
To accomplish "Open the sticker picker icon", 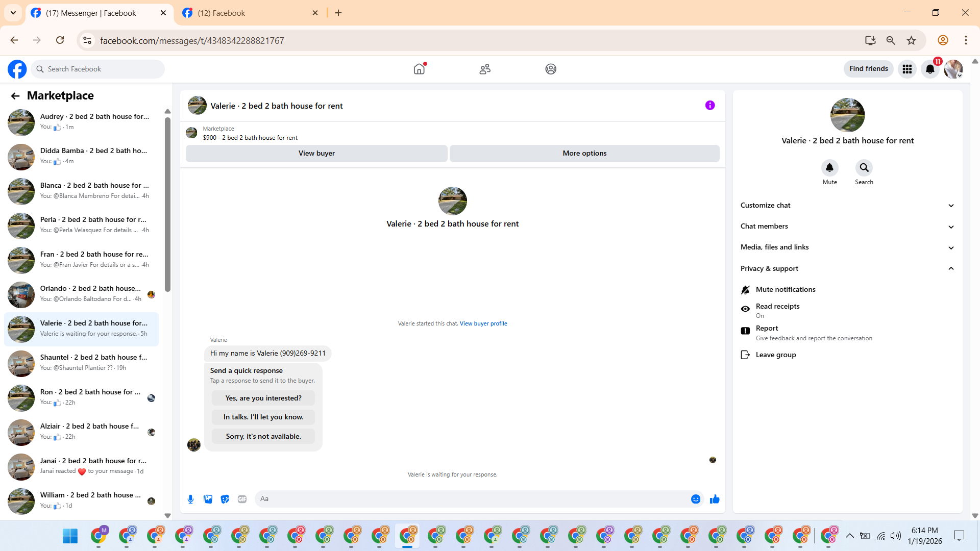I will click(225, 499).
